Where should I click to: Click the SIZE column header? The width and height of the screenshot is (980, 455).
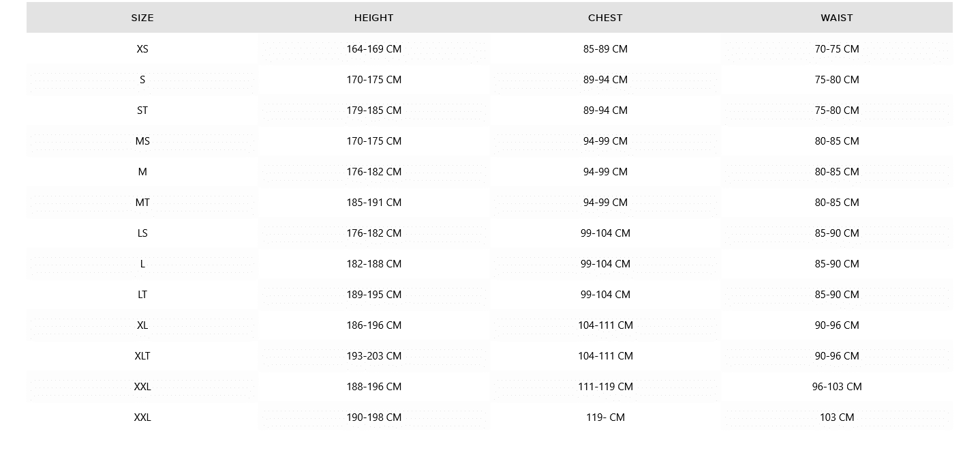pos(142,18)
